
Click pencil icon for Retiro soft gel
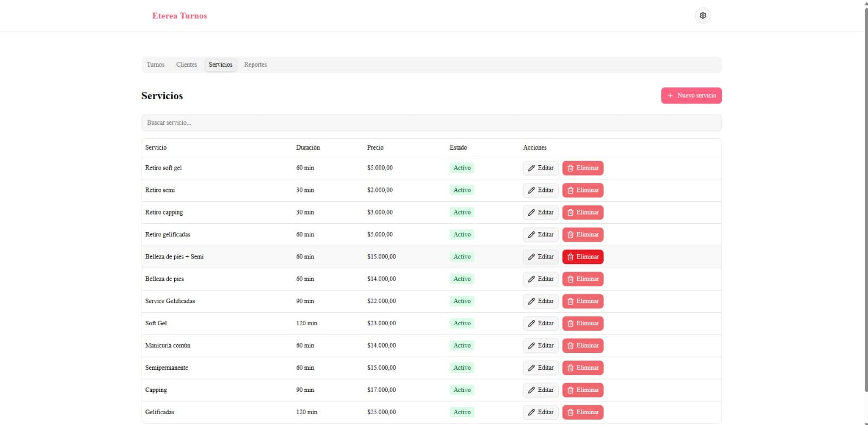click(x=532, y=168)
